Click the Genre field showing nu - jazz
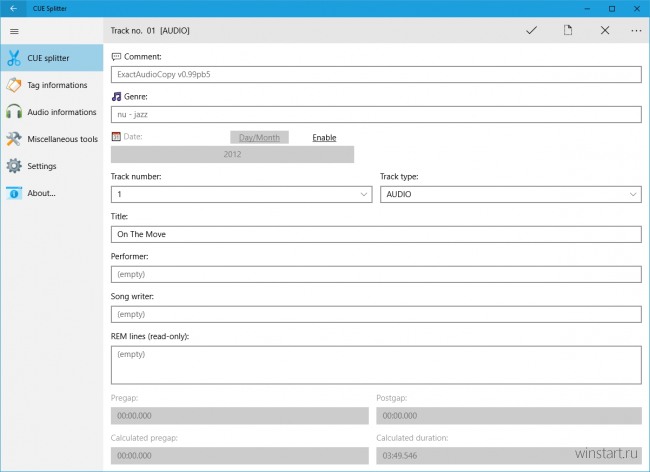 (x=375, y=114)
